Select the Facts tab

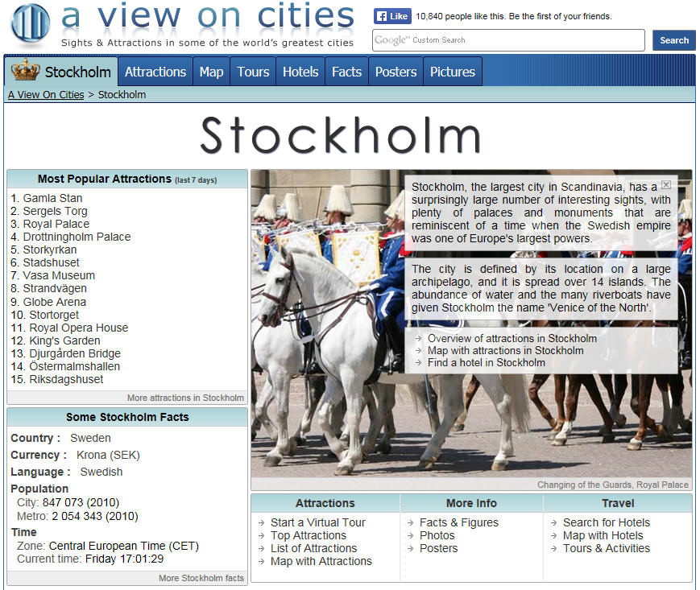coord(346,72)
